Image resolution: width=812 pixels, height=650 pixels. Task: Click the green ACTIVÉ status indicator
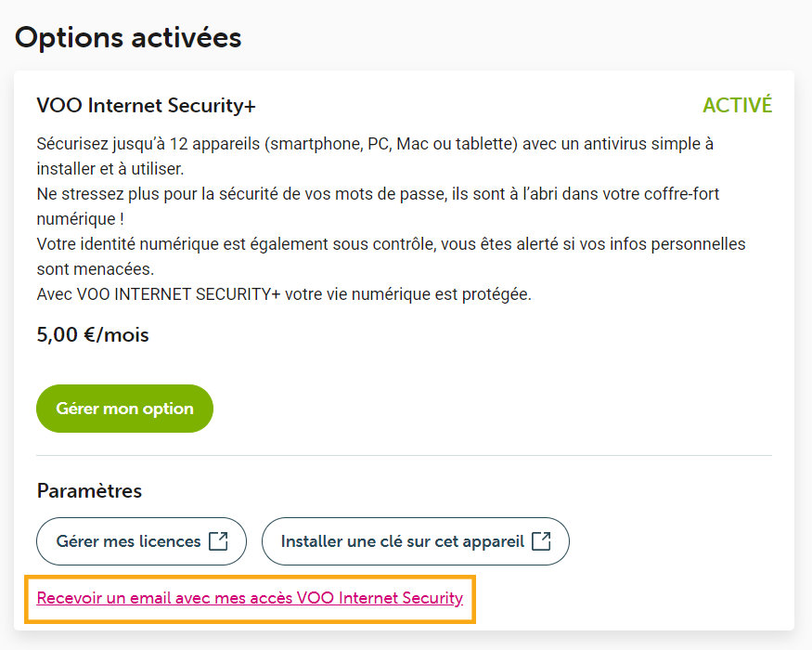pyautogui.click(x=737, y=105)
